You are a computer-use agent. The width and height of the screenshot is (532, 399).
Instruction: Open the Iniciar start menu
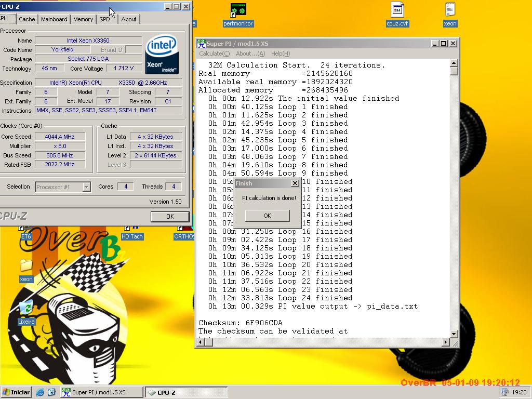(x=16, y=392)
